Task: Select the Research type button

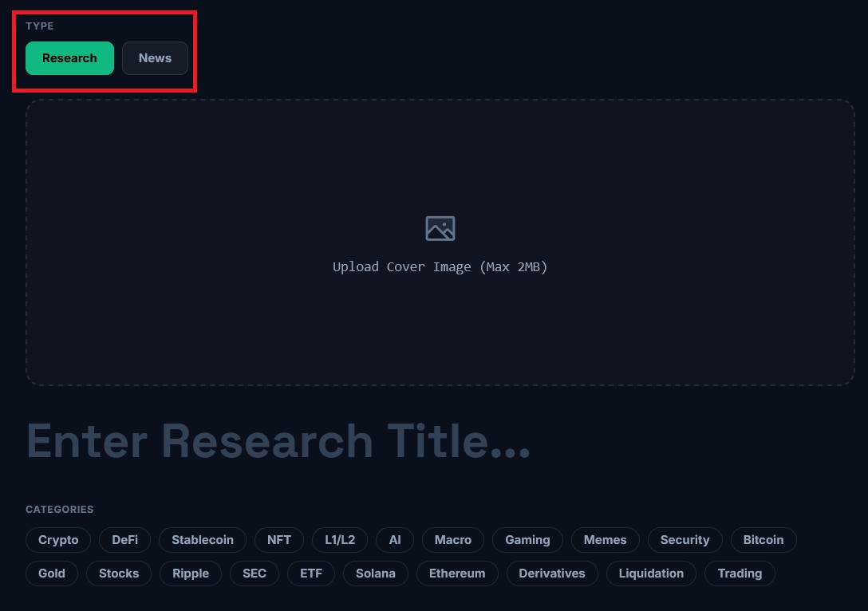Action: pyautogui.click(x=69, y=58)
